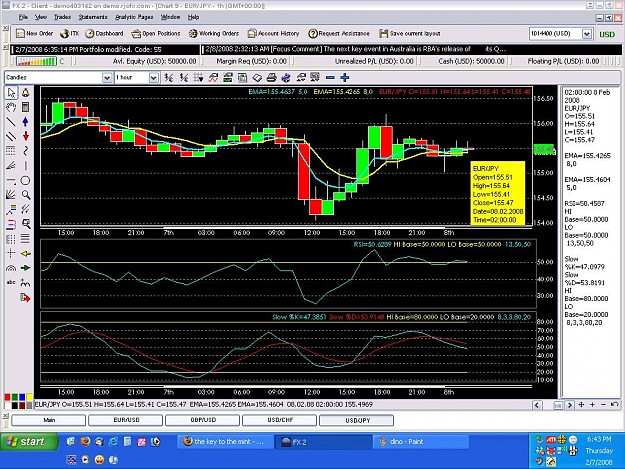
Task: Select the magnifier zoom tool
Action: pyautogui.click(x=26, y=195)
